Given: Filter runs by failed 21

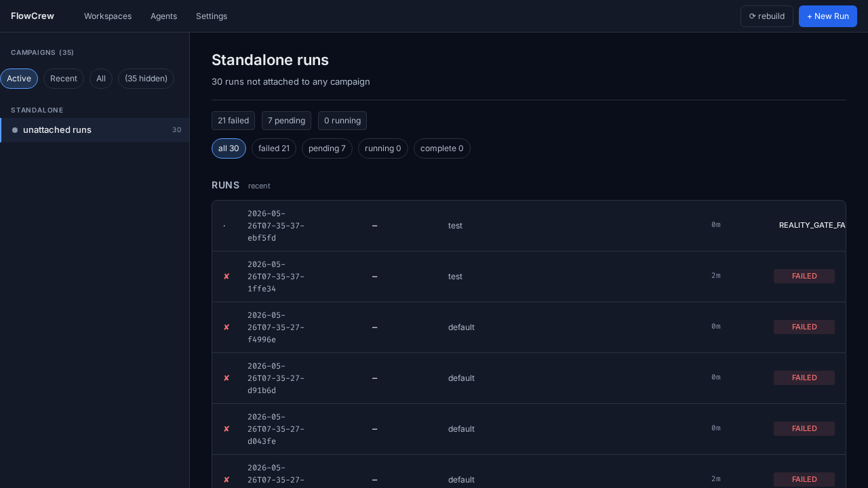Looking at the screenshot, I should pyautogui.click(x=274, y=148).
